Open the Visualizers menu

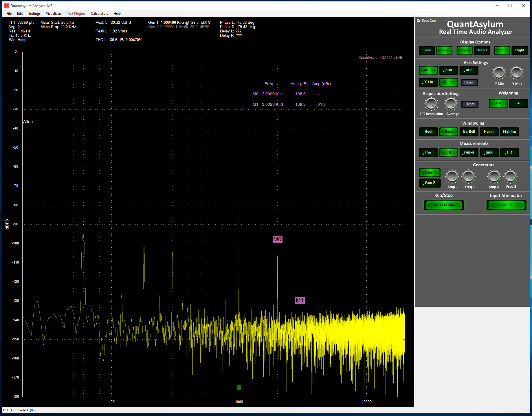[54, 14]
